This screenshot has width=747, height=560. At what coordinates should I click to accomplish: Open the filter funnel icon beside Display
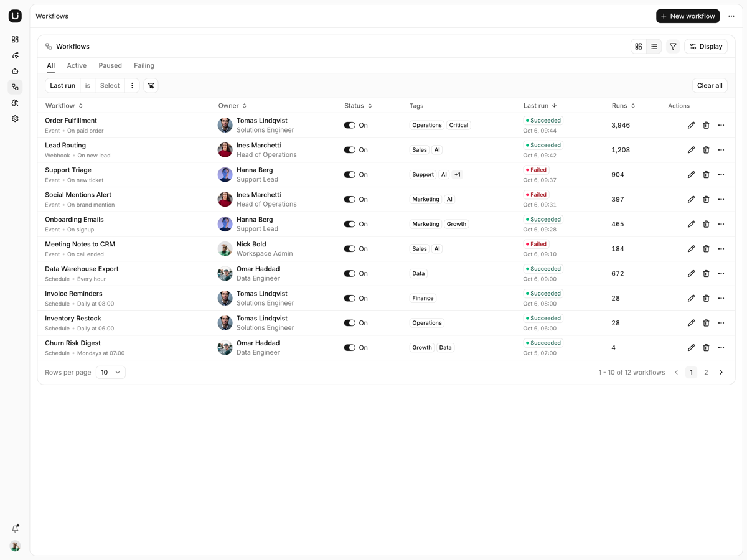[673, 47]
